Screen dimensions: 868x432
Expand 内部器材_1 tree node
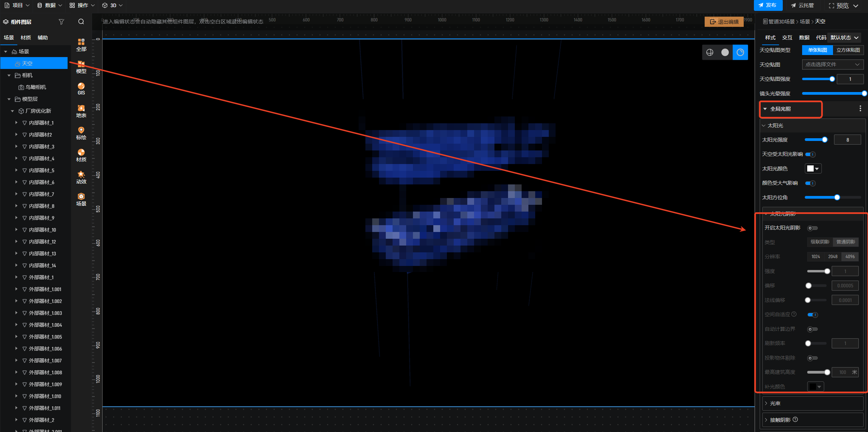click(x=16, y=123)
